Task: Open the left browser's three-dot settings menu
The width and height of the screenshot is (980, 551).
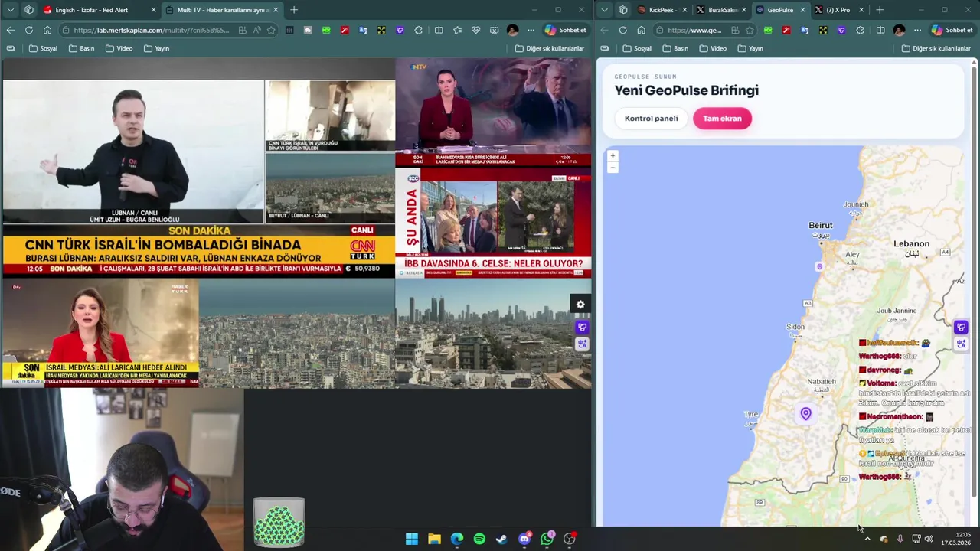Action: point(531,30)
